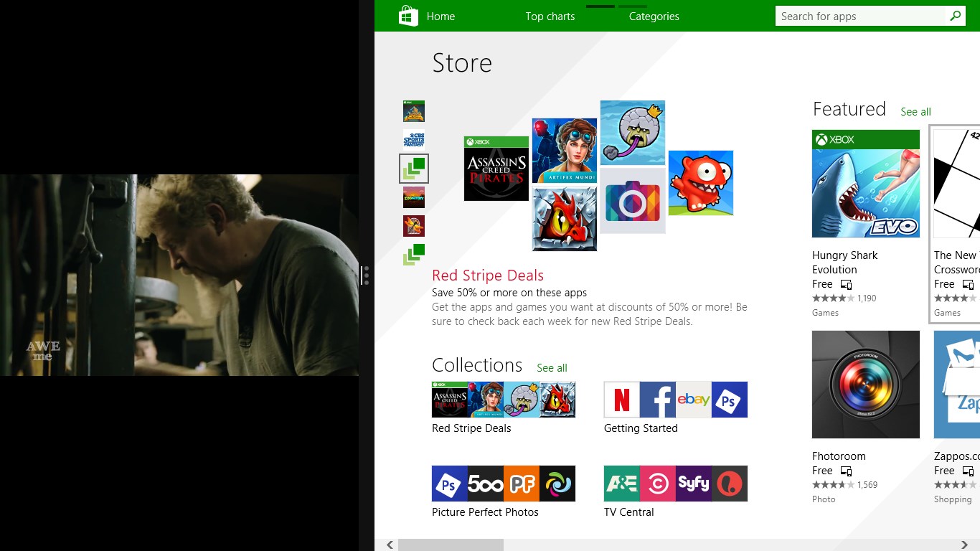Click the Assassin's Creed icon in the Red Stripe Deals collection

coord(450,400)
